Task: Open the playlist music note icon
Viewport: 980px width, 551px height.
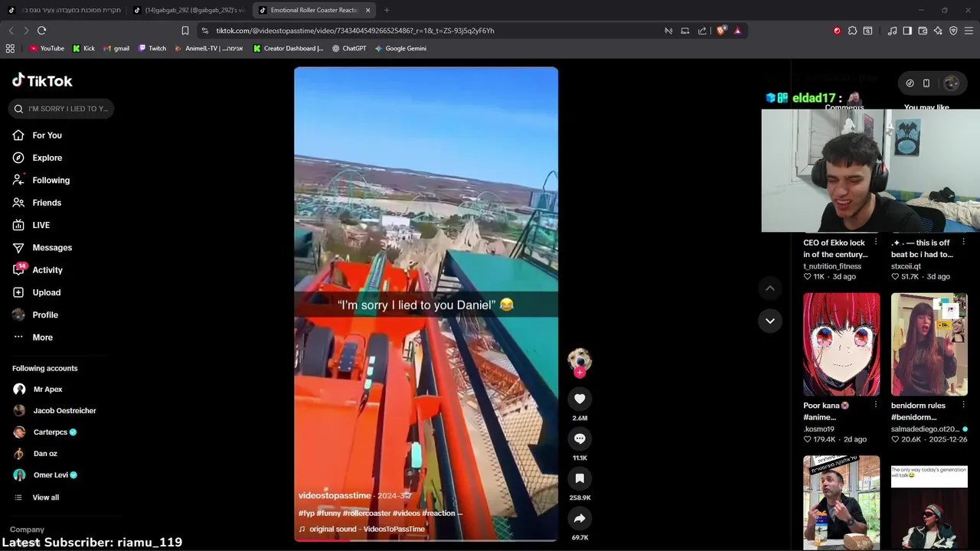Action: click(892, 31)
